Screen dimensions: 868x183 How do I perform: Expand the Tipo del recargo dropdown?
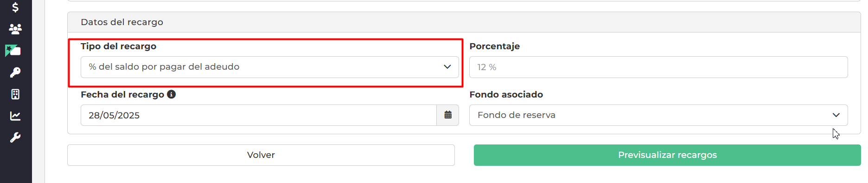click(270, 67)
